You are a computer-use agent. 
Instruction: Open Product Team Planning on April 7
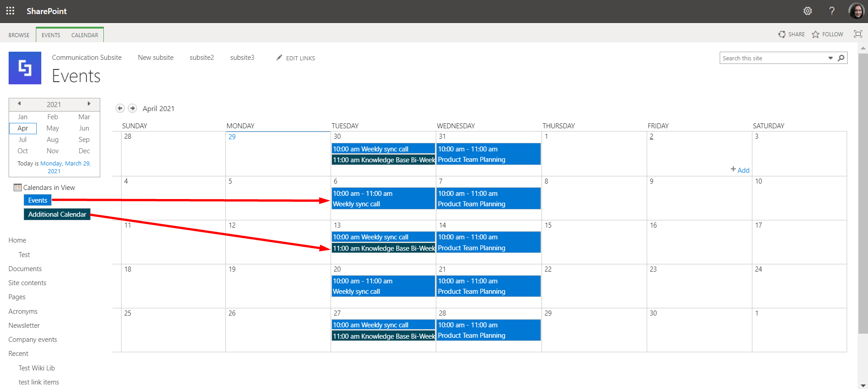[x=488, y=199]
